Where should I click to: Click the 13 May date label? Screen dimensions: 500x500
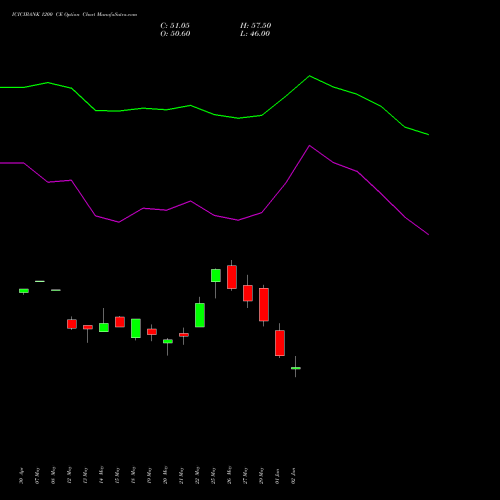[85, 476]
